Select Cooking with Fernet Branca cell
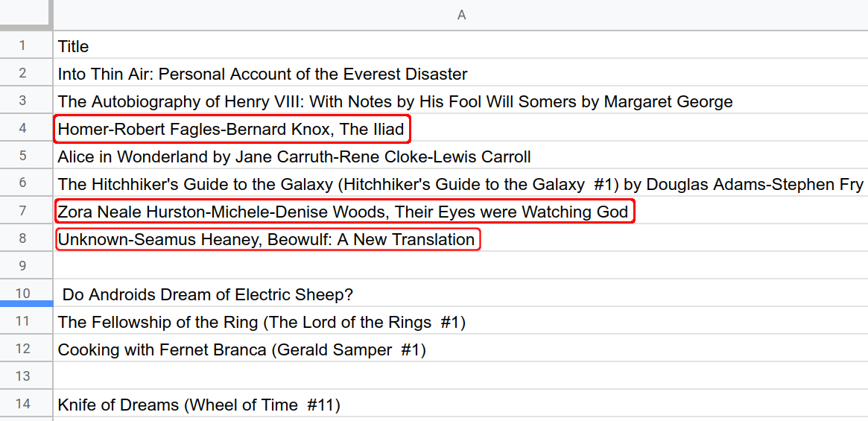The height and width of the screenshot is (421, 868). click(x=241, y=350)
